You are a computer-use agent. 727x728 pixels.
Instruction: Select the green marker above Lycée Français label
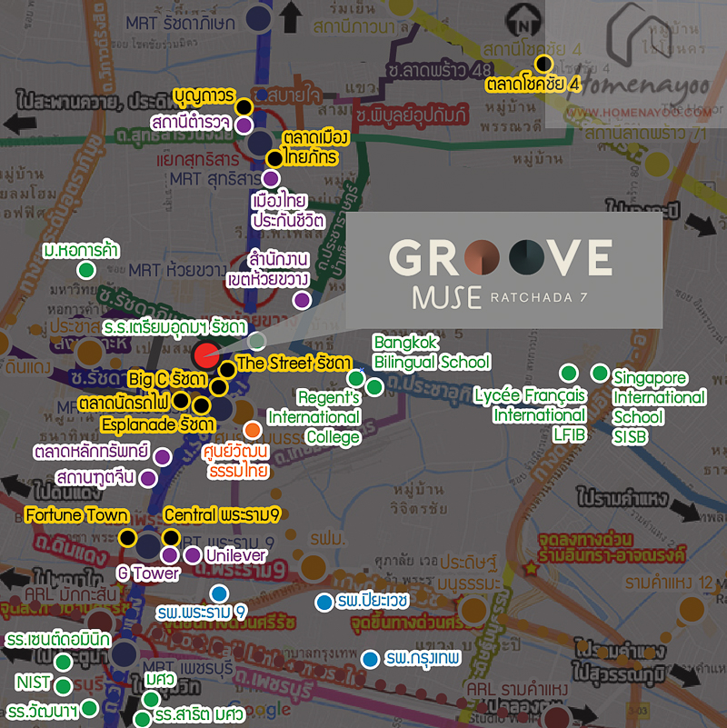(x=569, y=373)
